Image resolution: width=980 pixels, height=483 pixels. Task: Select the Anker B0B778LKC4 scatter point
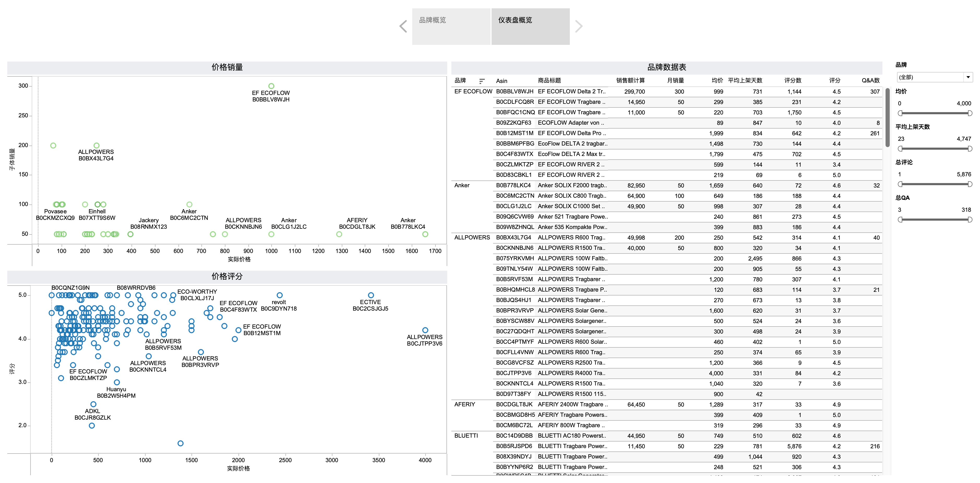click(425, 234)
